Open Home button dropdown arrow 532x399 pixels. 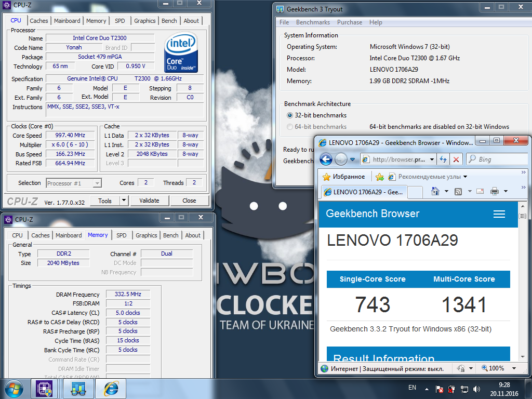pyautogui.click(x=446, y=191)
